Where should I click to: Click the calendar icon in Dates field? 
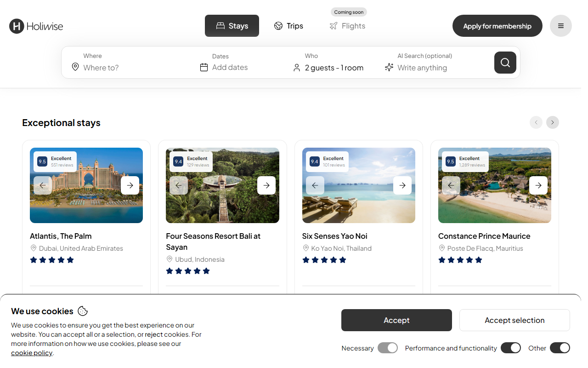(x=204, y=68)
